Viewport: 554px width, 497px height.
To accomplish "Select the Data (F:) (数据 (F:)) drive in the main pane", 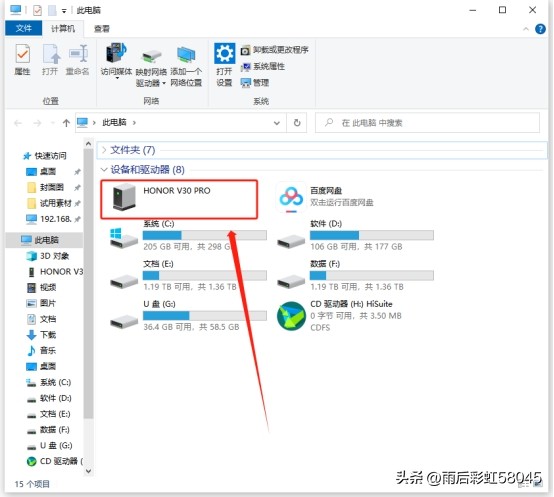I will (355, 276).
